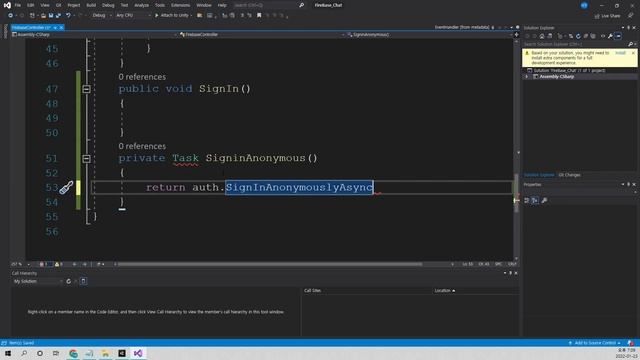Open the editor zoom percentage dropdown
The image size is (640, 360).
pos(20,264)
